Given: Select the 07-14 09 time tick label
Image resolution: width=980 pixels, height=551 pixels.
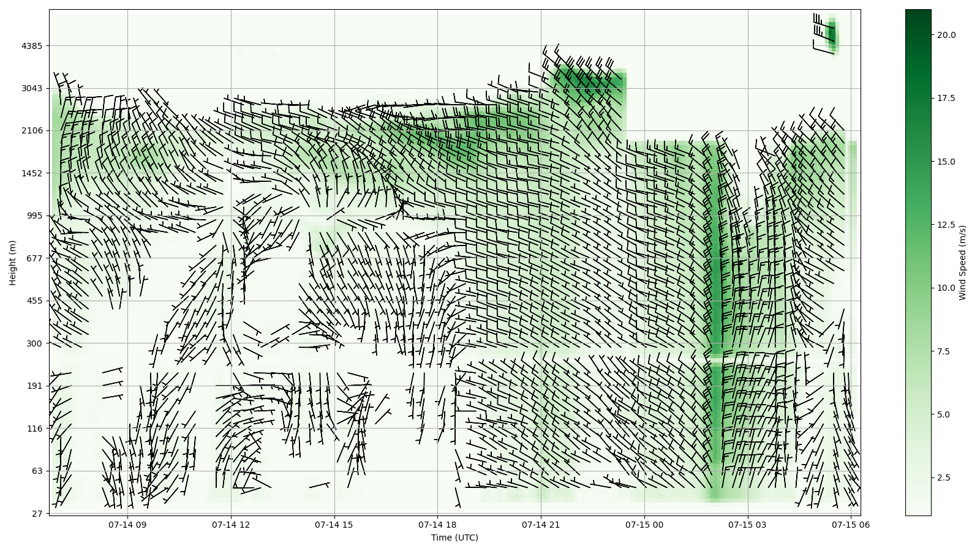Looking at the screenshot, I should point(127,525).
